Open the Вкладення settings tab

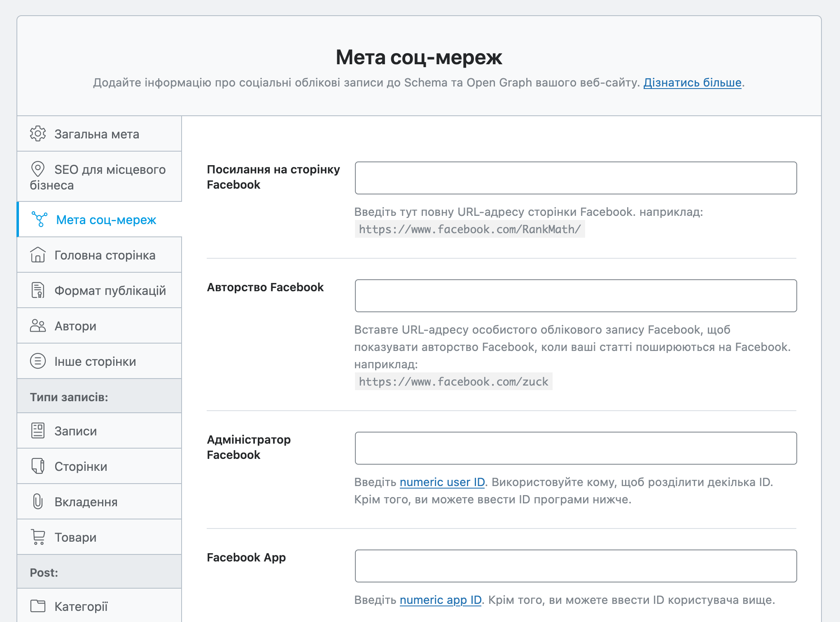click(99, 502)
